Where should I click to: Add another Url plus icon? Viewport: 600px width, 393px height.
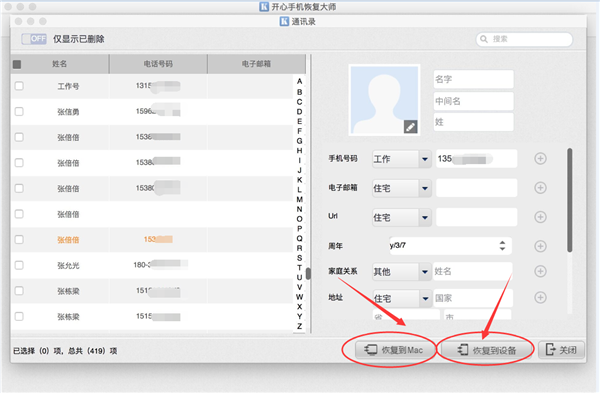(540, 217)
